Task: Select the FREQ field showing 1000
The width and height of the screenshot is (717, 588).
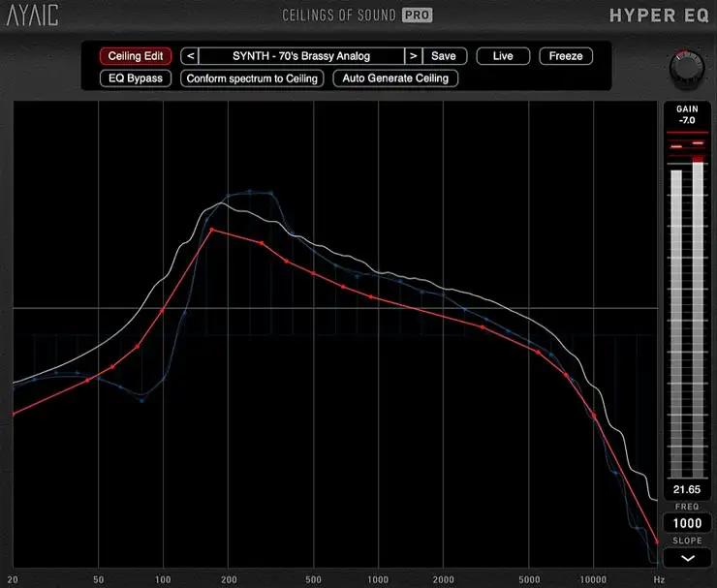Action: 687,523
